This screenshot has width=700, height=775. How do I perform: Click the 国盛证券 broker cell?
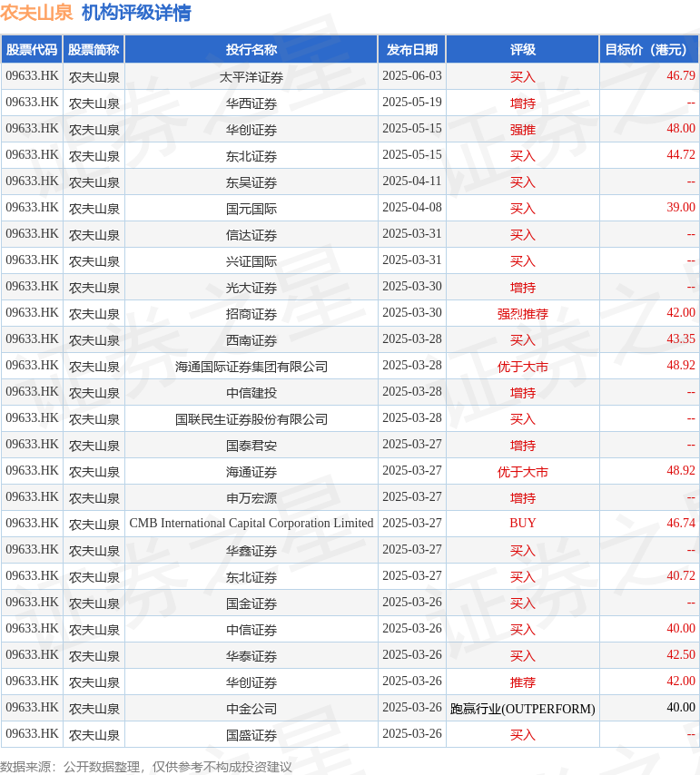[251, 735]
